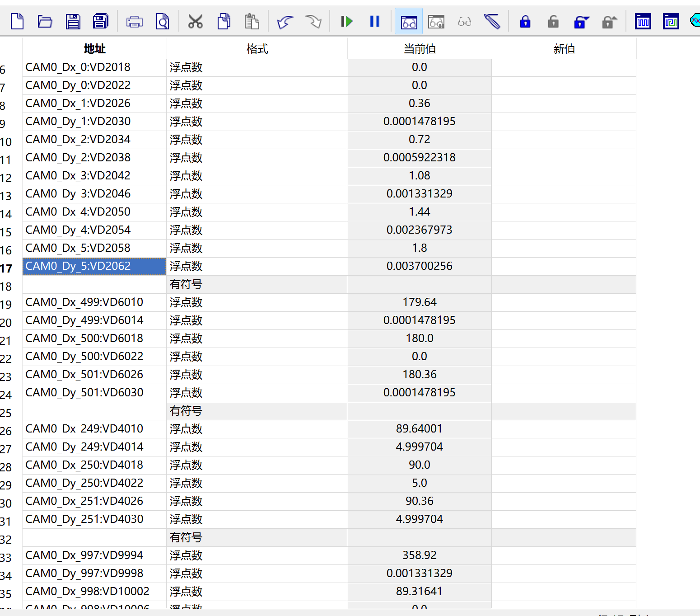The width and height of the screenshot is (700, 616).
Task: Select the address cell CAM0_Dx_0:VD2018
Action: pos(94,67)
